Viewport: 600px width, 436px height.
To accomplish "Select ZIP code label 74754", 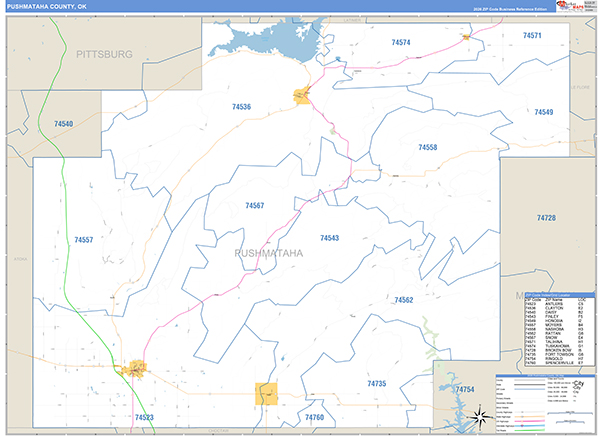I will 465,390.
